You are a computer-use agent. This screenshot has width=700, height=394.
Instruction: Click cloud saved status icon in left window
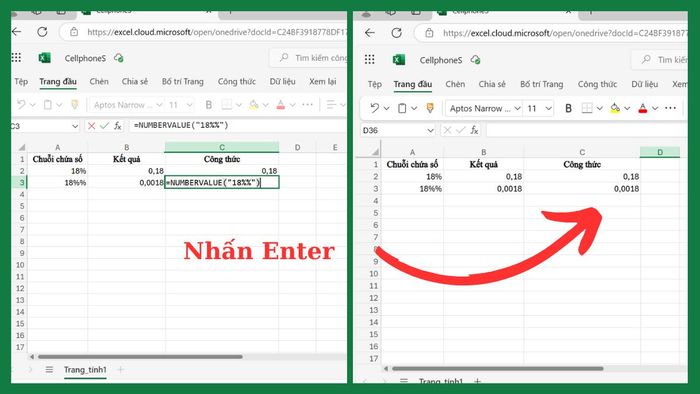click(118, 58)
